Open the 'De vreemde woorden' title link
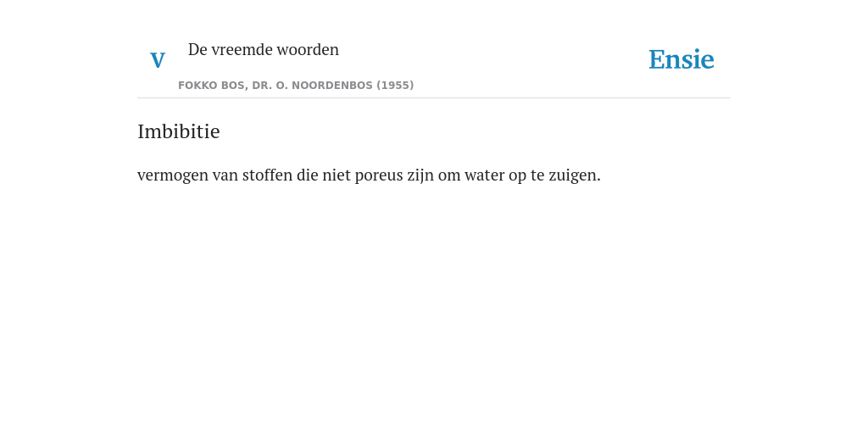The width and height of the screenshot is (868, 434). 264,49
